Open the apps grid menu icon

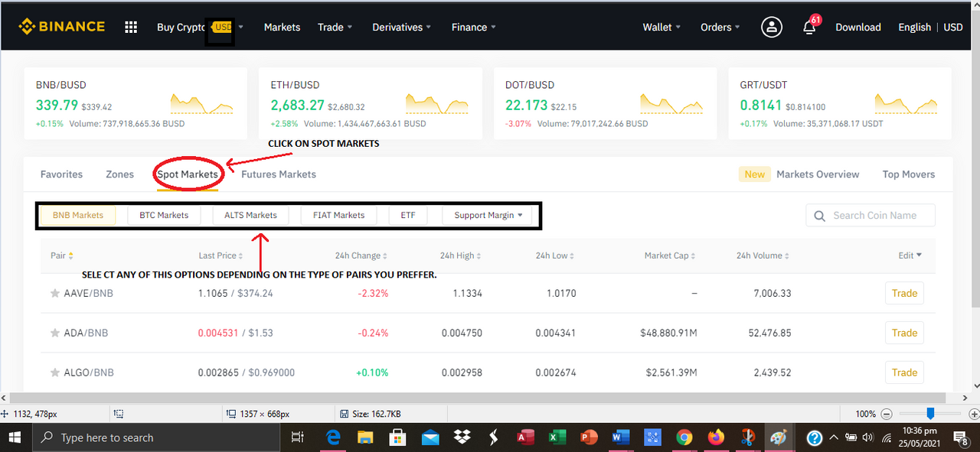click(131, 27)
